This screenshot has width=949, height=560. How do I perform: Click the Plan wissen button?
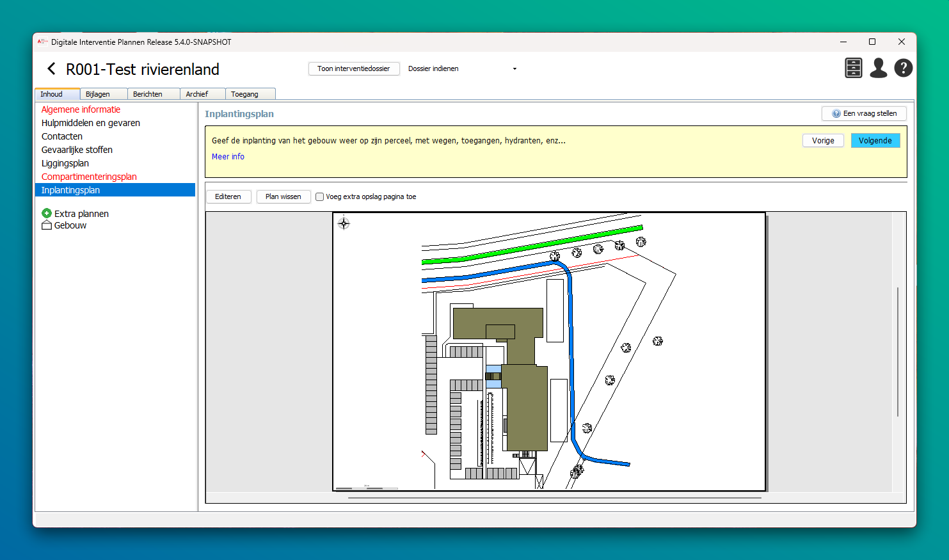click(x=283, y=196)
